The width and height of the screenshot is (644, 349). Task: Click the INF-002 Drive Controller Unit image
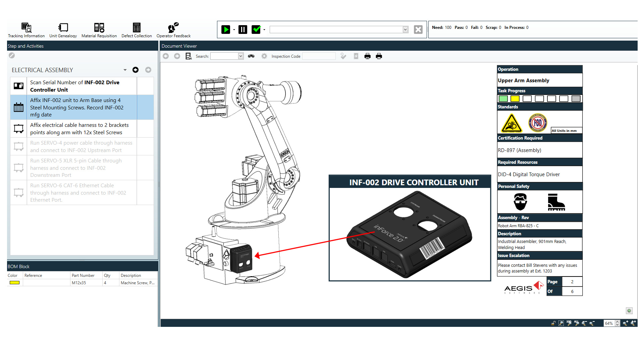point(410,234)
